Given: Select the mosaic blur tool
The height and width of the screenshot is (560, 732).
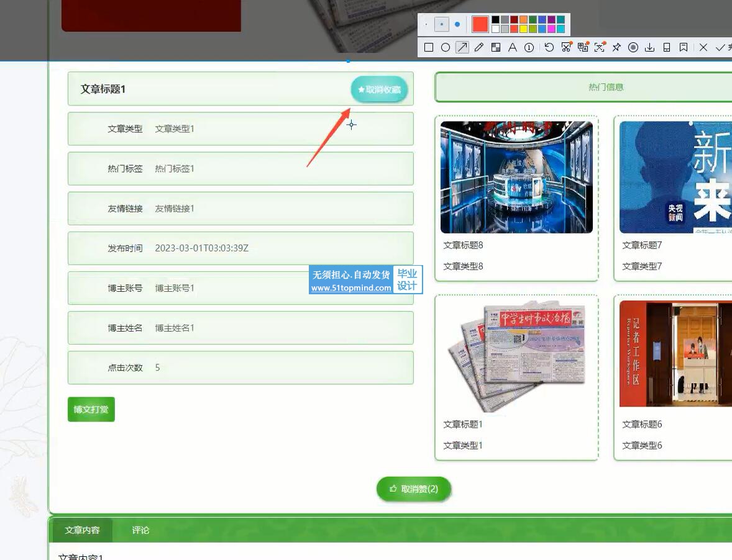Looking at the screenshot, I should 496,48.
